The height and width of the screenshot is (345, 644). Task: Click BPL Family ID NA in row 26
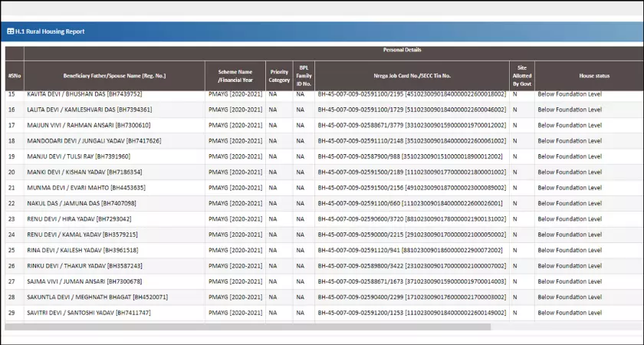[x=301, y=266]
